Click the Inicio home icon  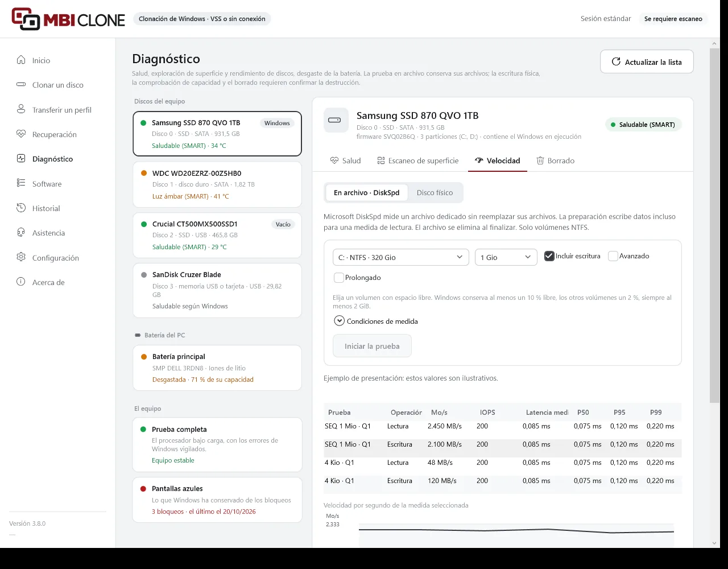coord(21,60)
